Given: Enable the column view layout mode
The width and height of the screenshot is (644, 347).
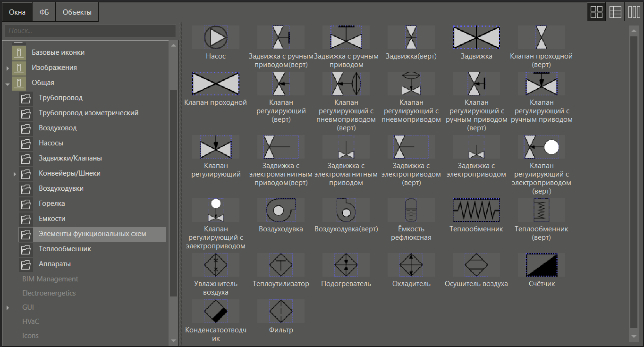Looking at the screenshot, I should (x=634, y=11).
